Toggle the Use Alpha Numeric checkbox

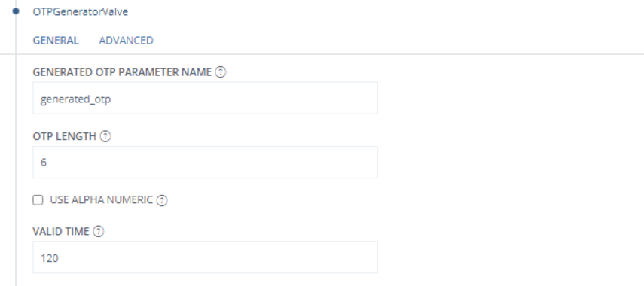(38, 200)
